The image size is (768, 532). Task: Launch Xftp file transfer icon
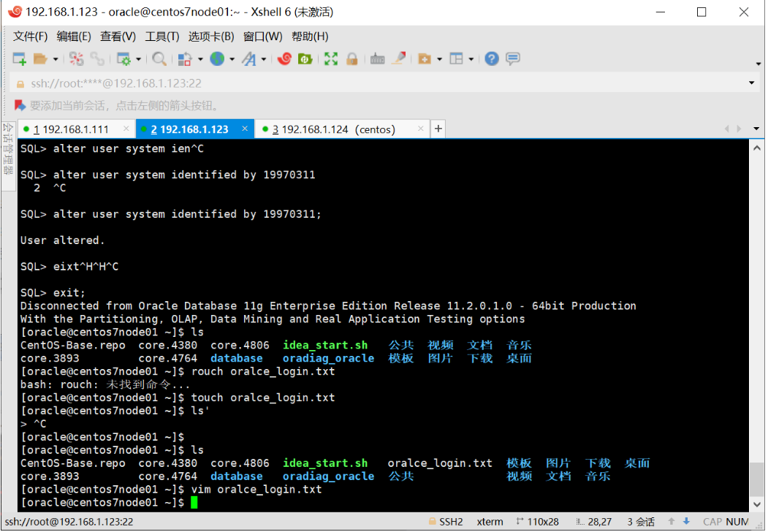(x=305, y=58)
